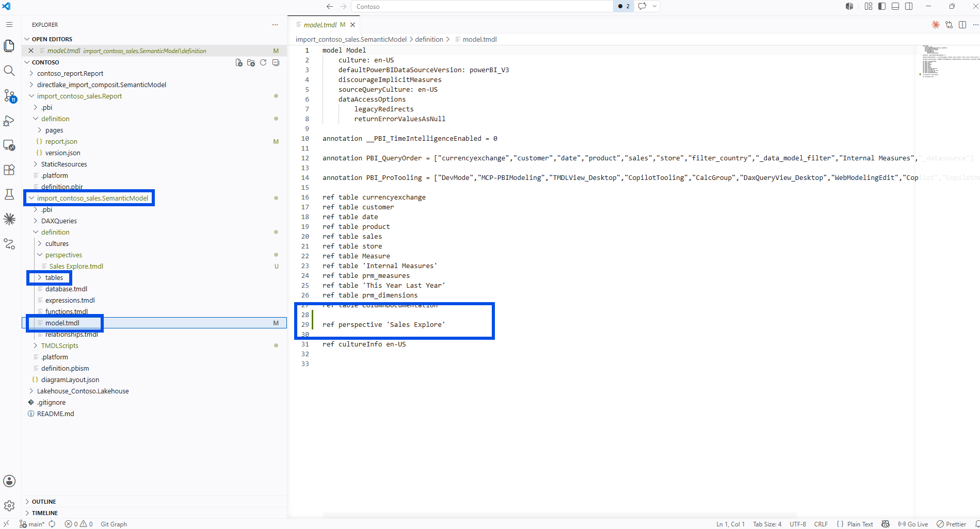
Task: Open Sales Explore.tmdl file
Action: [76, 266]
